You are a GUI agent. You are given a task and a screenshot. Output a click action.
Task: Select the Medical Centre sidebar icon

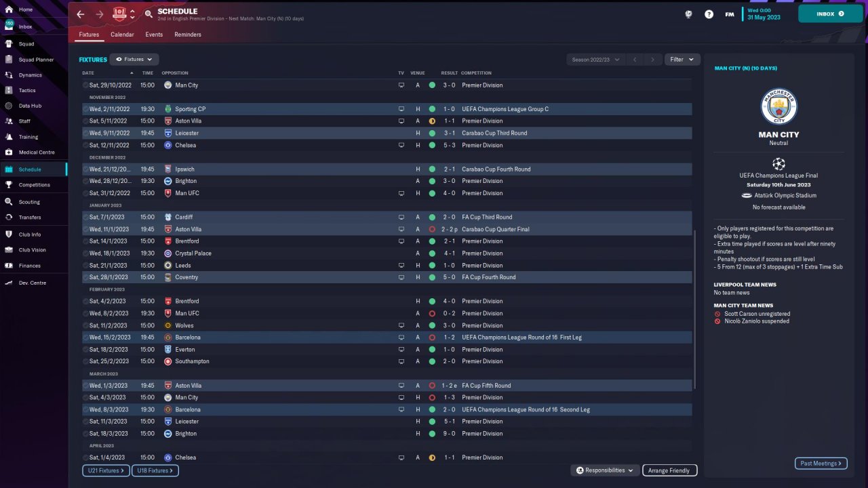9,152
